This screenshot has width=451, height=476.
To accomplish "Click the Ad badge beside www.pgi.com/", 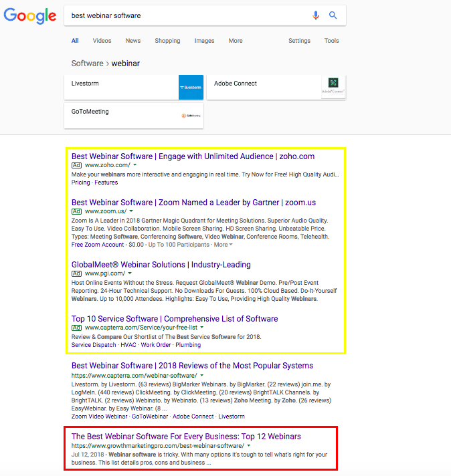I will click(x=76, y=273).
